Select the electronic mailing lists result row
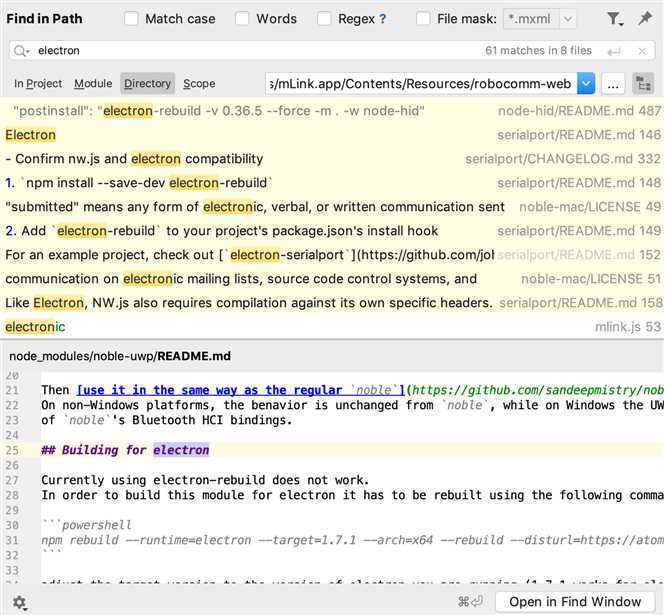The width and height of the screenshot is (664, 615). (332, 279)
